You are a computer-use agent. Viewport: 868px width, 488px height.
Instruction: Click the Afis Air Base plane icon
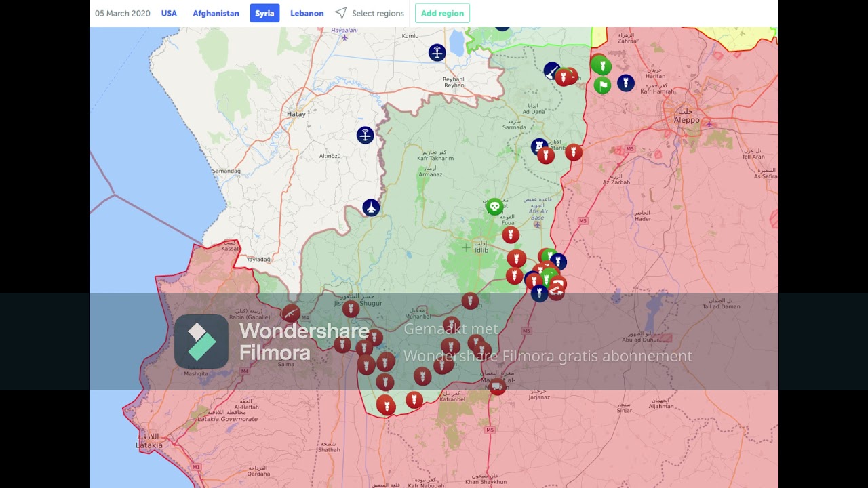click(x=537, y=224)
